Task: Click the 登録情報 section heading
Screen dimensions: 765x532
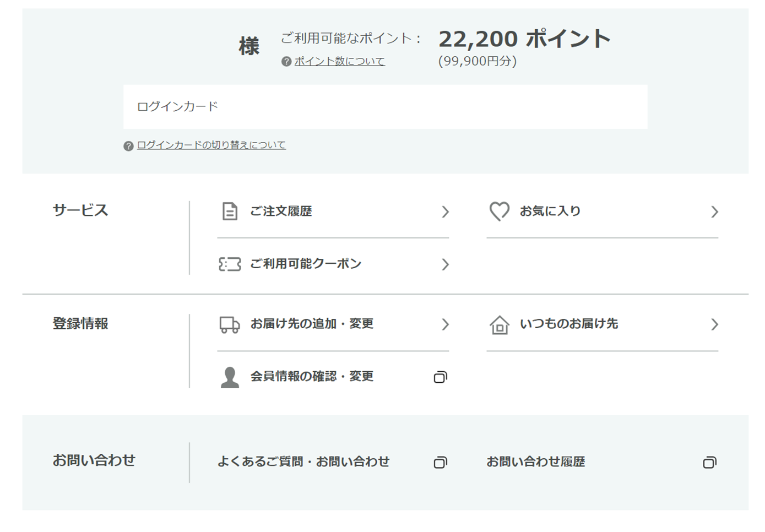Action: click(x=80, y=323)
